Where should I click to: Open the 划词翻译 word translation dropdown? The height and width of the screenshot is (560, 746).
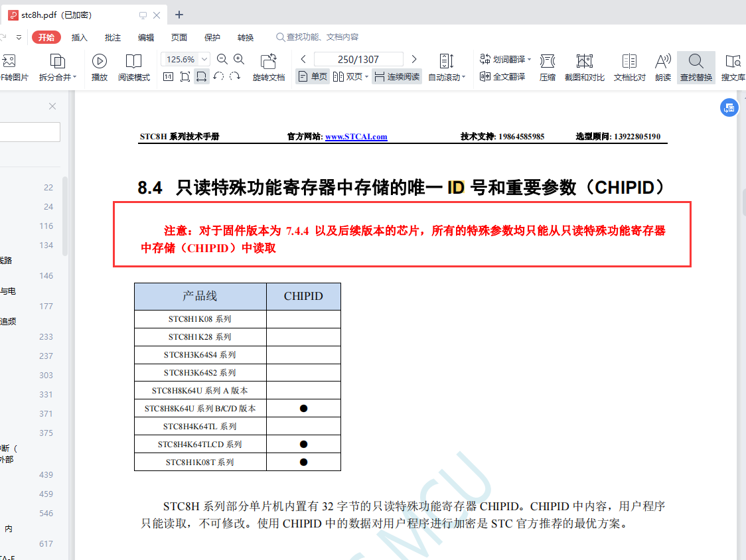click(x=505, y=59)
